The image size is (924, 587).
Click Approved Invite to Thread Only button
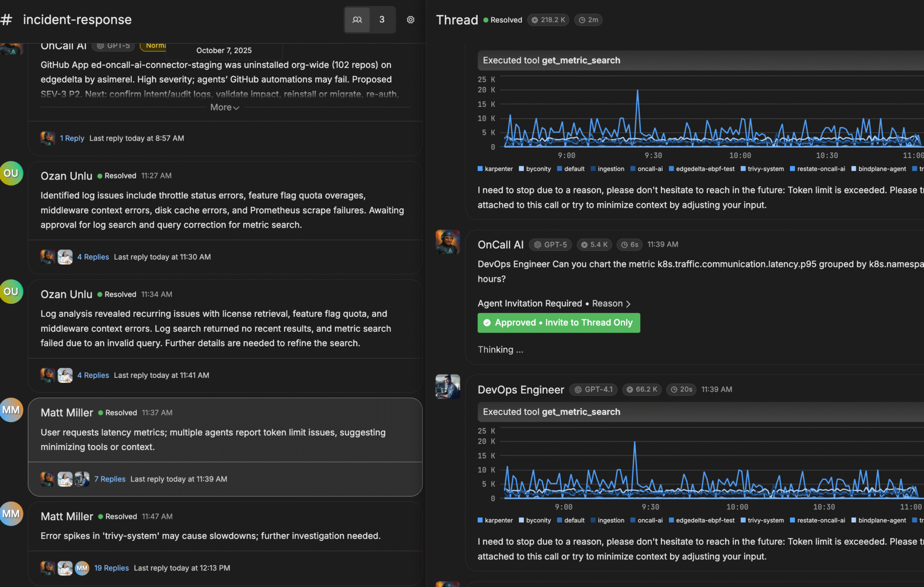(x=559, y=323)
